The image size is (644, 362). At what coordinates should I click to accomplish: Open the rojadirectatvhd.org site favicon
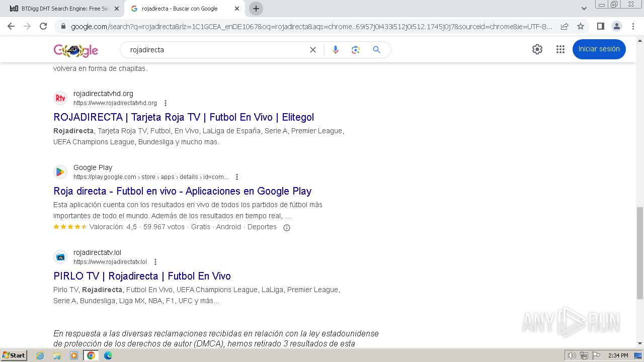click(60, 98)
